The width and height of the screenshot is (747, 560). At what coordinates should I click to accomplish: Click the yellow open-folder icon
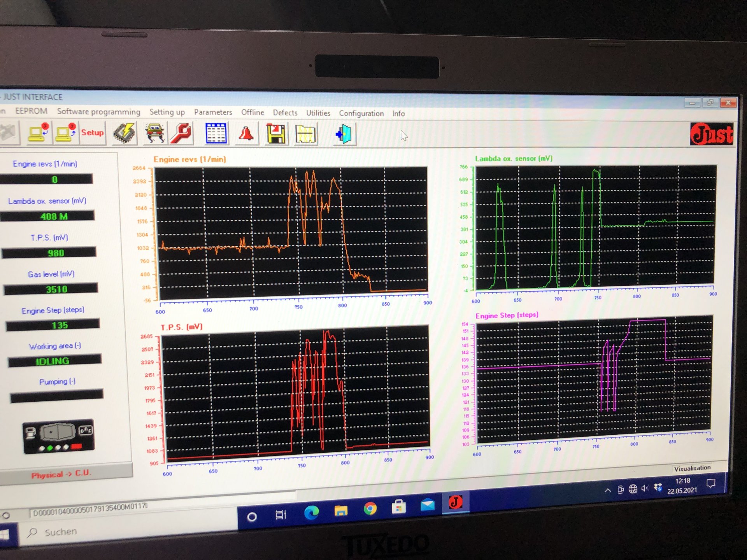point(305,135)
